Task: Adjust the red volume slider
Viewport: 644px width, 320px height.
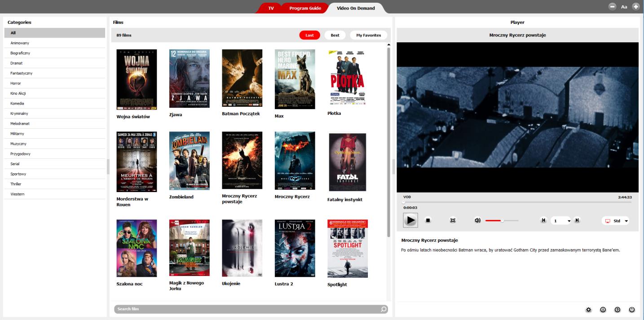Action: coord(502,220)
